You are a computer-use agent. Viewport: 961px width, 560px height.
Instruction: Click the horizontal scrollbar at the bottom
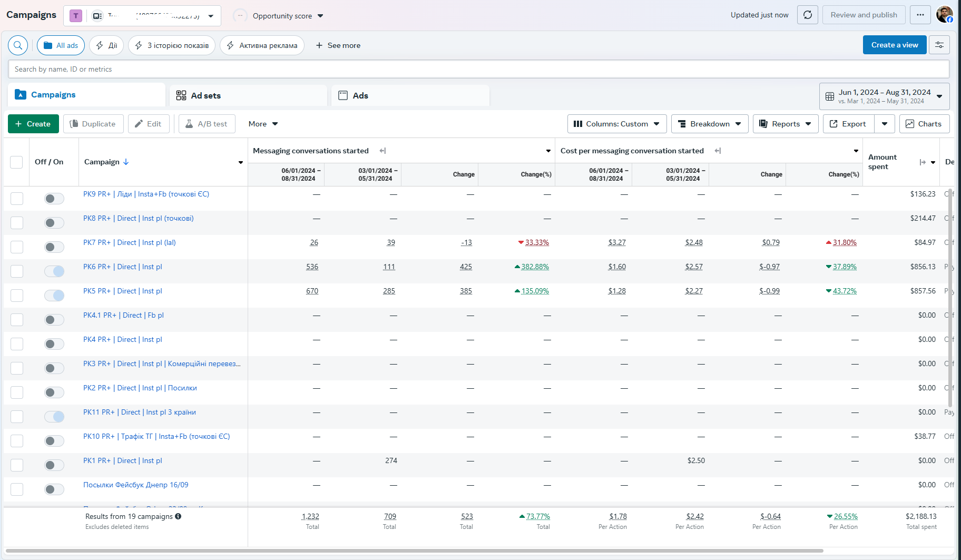[x=415, y=551]
